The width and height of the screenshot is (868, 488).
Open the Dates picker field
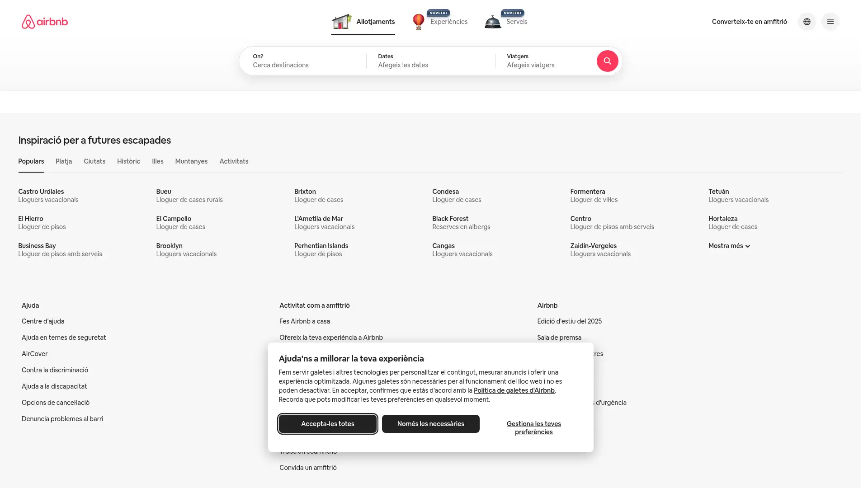point(429,61)
